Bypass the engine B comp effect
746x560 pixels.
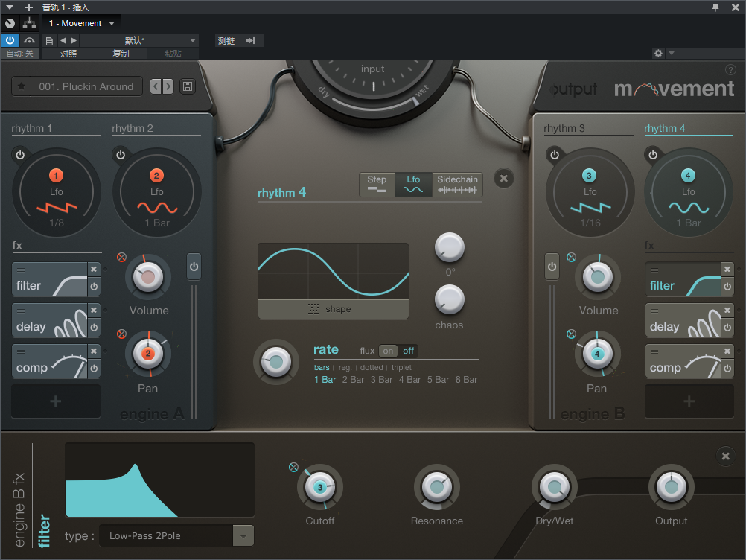pyautogui.click(x=727, y=369)
